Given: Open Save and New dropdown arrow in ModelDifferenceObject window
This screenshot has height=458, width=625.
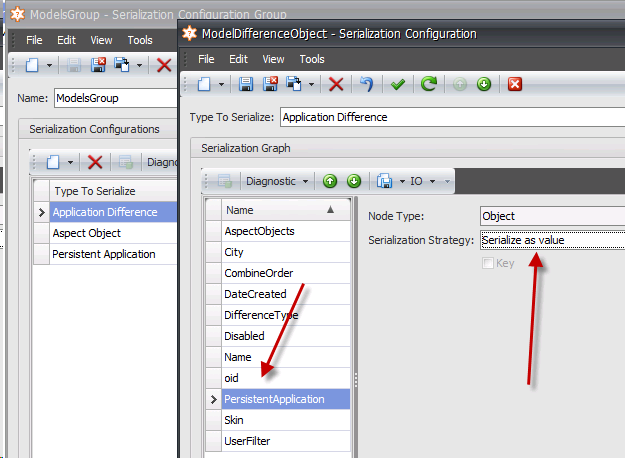Looking at the screenshot, I should [x=311, y=84].
